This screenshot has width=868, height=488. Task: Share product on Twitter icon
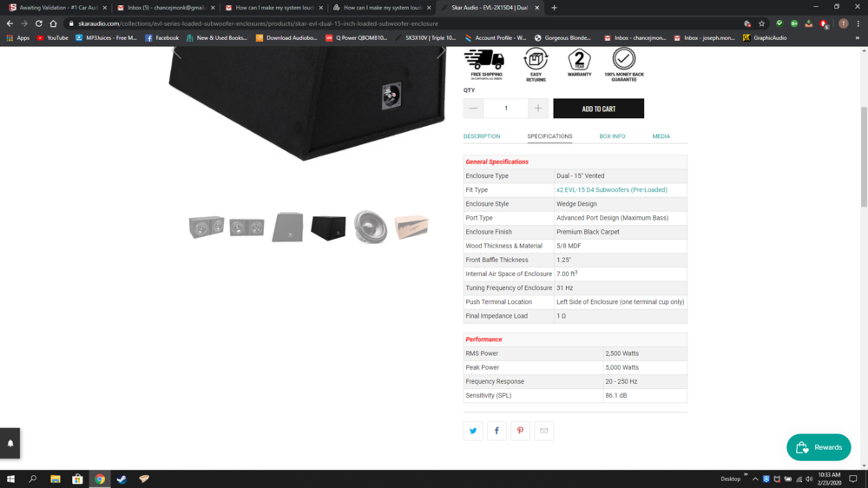(x=473, y=431)
